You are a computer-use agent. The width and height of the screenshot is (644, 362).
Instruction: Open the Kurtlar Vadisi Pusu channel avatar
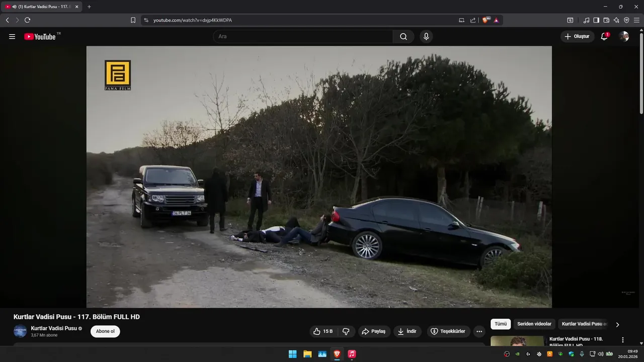(x=20, y=331)
